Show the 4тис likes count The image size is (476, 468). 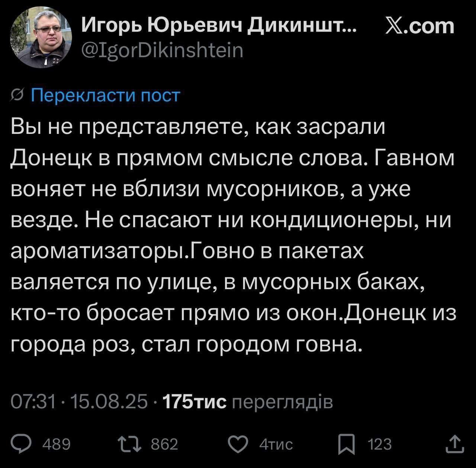276,444
